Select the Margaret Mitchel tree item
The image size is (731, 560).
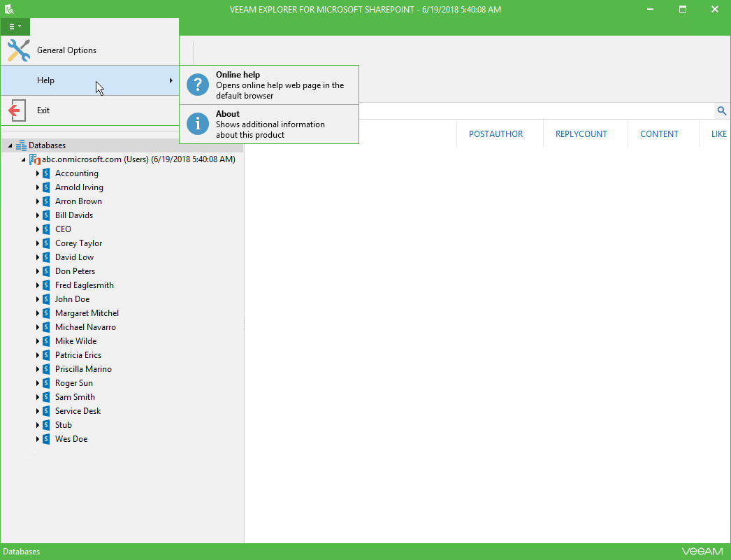87,313
